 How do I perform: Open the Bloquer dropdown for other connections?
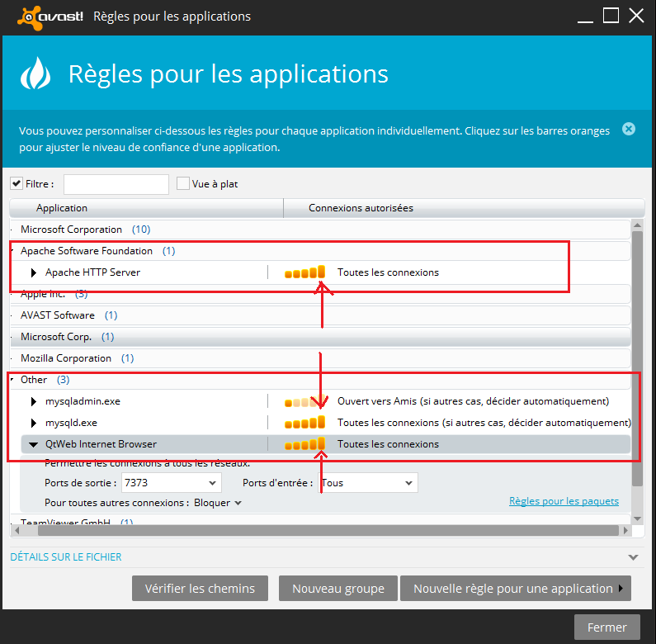[218, 503]
